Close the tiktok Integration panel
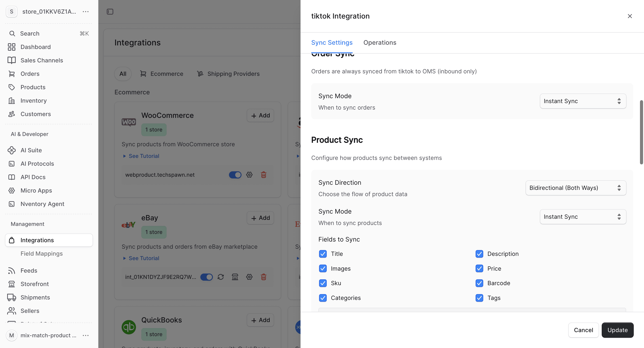 pyautogui.click(x=630, y=16)
